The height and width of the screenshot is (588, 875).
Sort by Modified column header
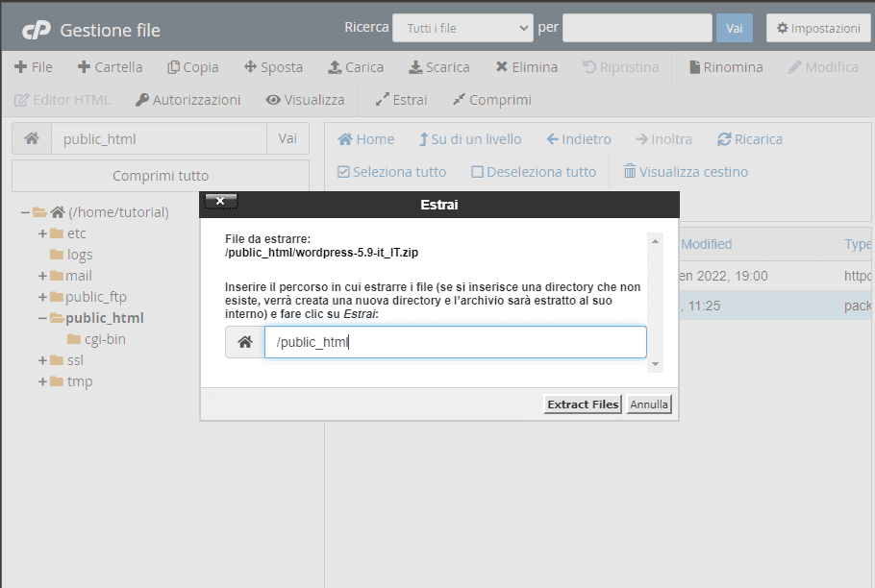point(707,244)
